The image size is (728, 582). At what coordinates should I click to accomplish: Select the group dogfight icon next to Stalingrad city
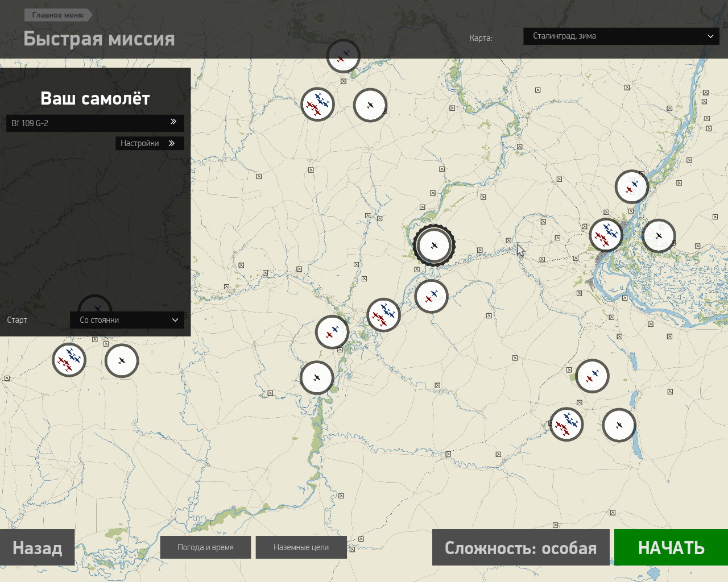[606, 235]
